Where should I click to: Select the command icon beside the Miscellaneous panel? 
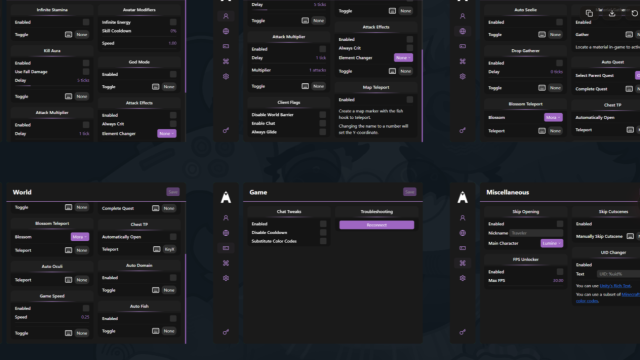tap(462, 263)
